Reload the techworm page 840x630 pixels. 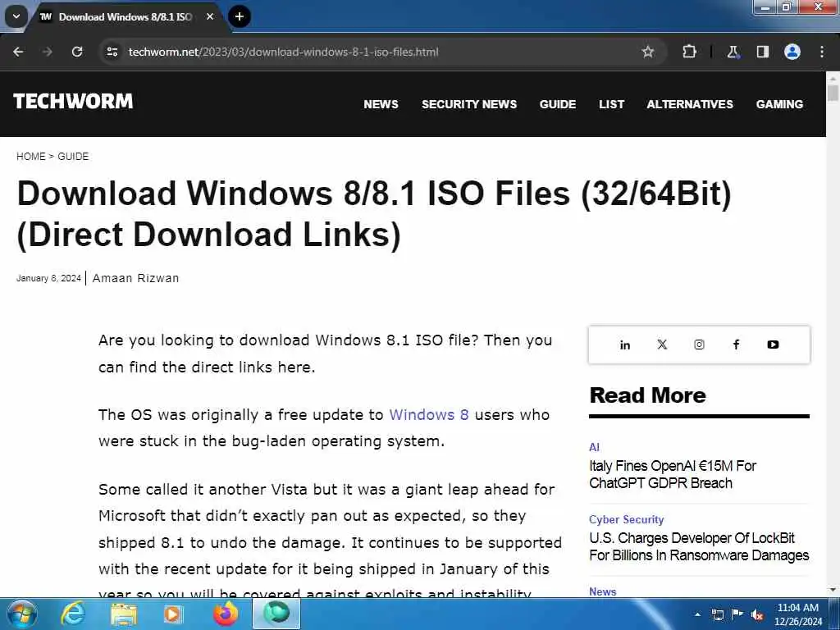coord(77,52)
